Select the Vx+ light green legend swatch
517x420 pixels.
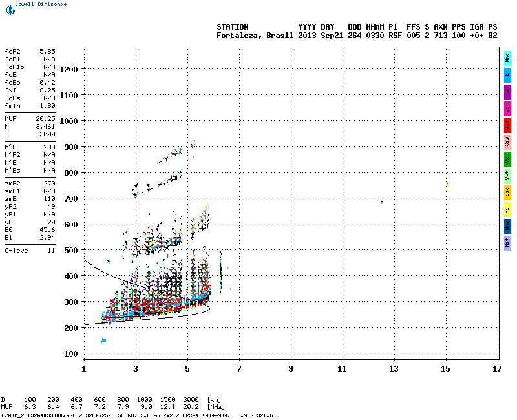[x=507, y=175]
